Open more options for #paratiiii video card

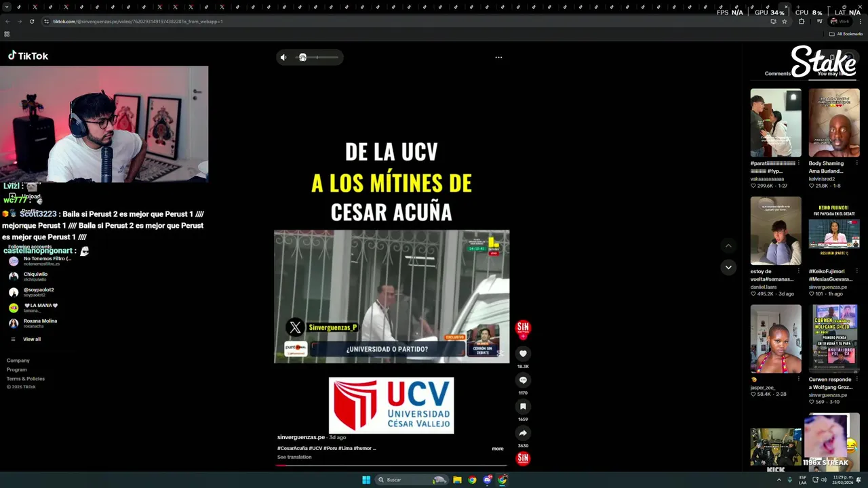(x=798, y=163)
